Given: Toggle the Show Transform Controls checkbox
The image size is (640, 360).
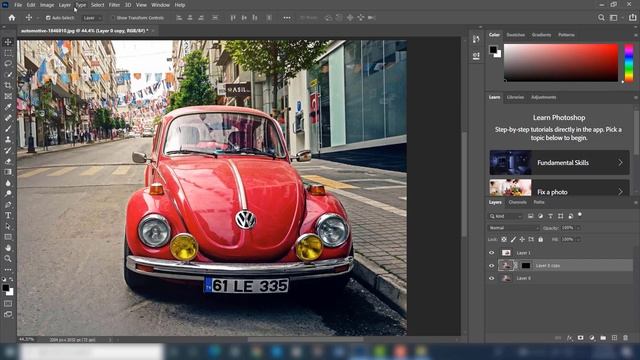Looking at the screenshot, I should pos(113,18).
